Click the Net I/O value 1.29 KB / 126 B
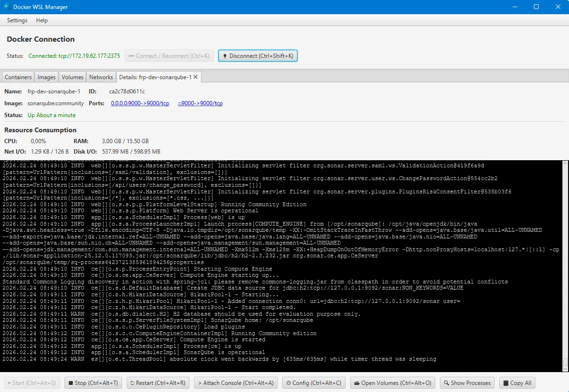Image resolution: width=569 pixels, height=392 pixels. [x=50, y=151]
